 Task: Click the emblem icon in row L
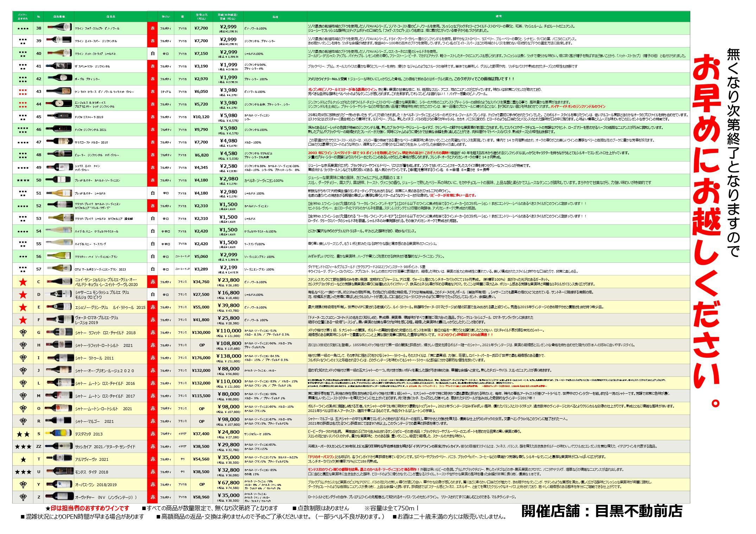point(23,383)
